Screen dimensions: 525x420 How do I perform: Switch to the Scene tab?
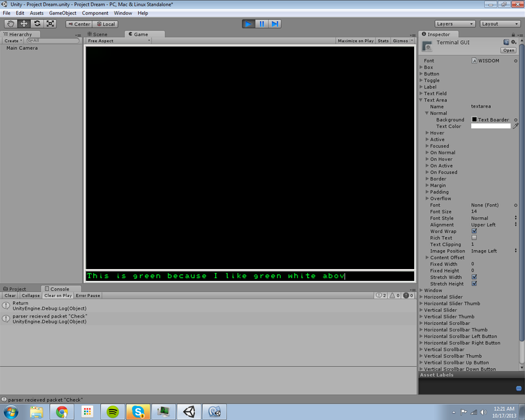coord(97,34)
